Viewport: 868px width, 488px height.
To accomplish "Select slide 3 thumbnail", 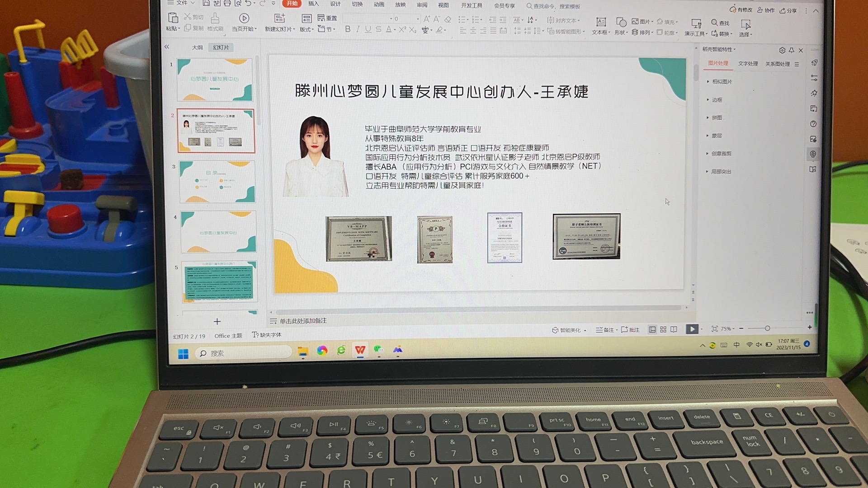I will click(217, 182).
